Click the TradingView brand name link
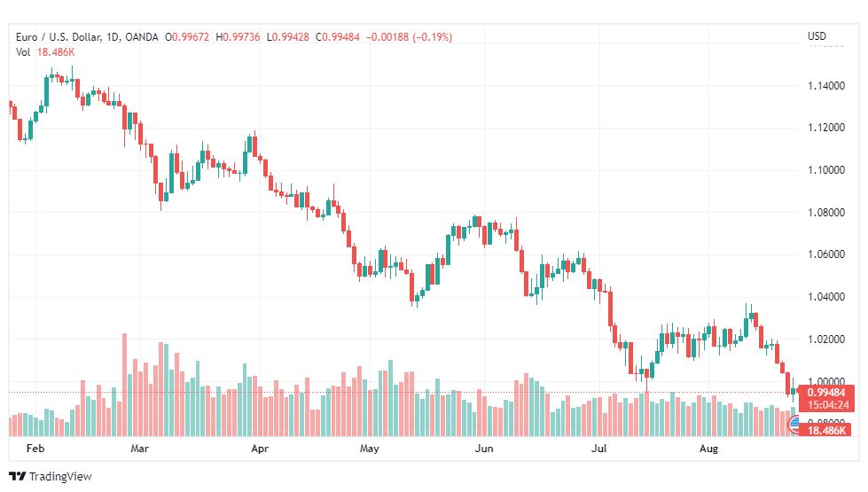The image size is (868, 492). [x=60, y=476]
